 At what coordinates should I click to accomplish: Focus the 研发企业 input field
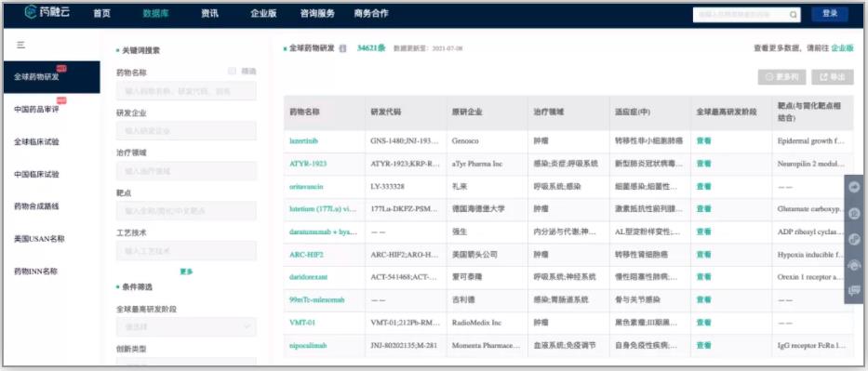[186, 131]
